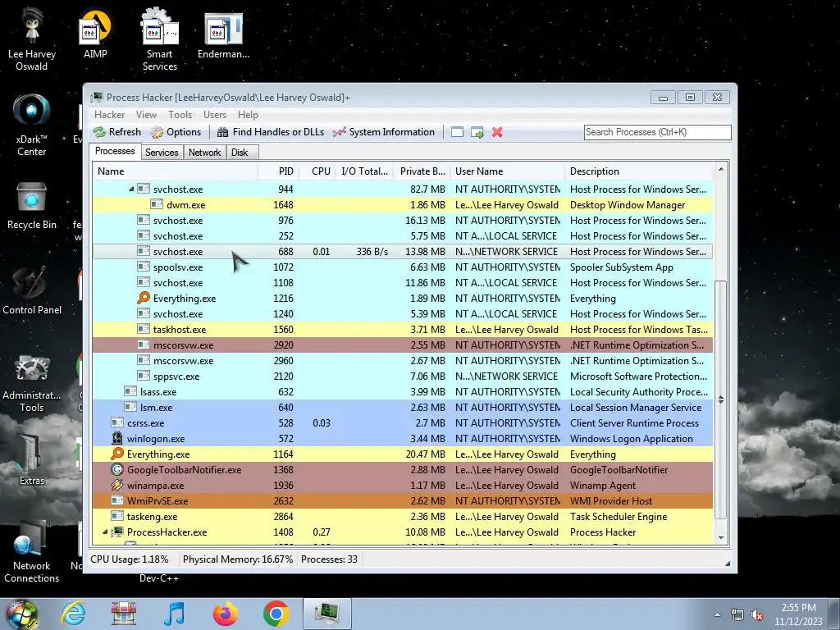
Task: Select mscorsvw.exe with PID 2920
Action: pos(403,345)
